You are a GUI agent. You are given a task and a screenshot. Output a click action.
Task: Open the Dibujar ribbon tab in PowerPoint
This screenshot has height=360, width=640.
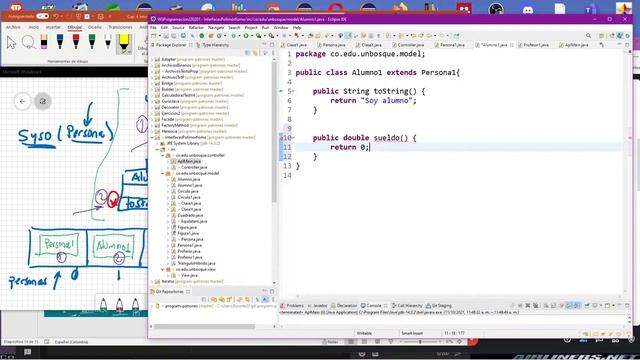pos(75,27)
